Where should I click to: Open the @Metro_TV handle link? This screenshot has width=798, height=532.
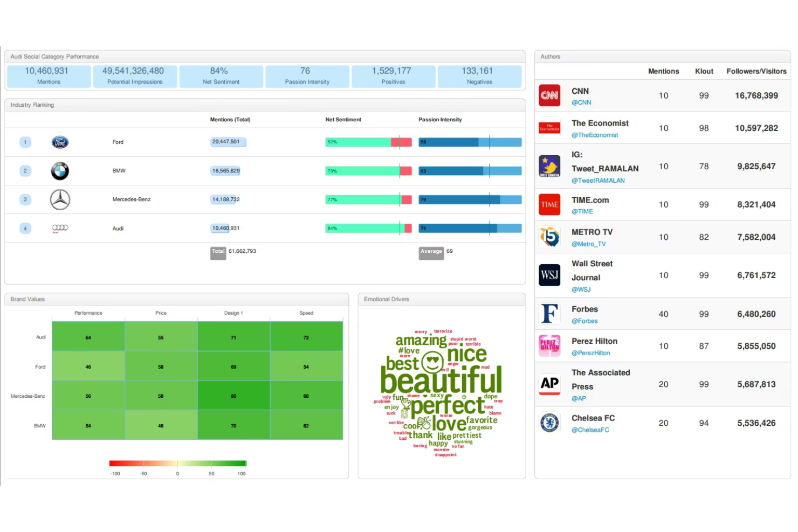click(x=589, y=244)
